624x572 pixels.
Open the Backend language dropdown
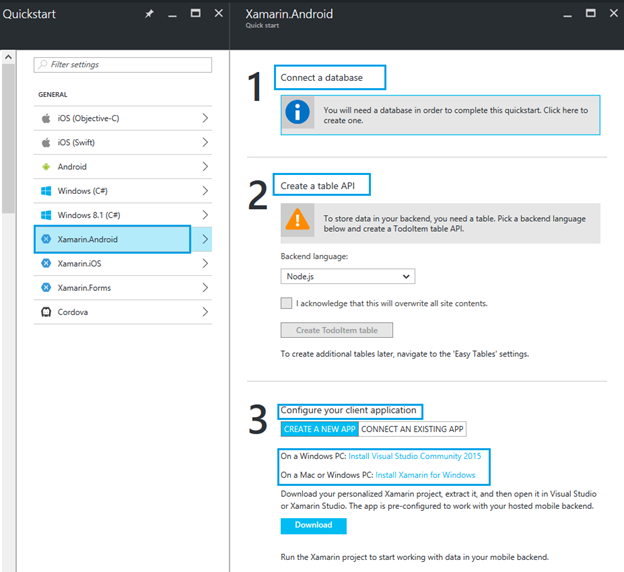[x=347, y=276]
